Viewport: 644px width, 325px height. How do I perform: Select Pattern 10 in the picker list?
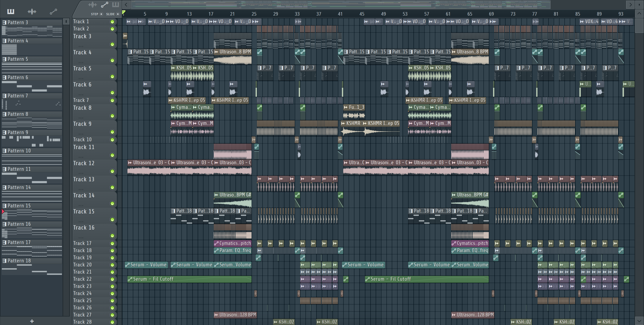point(32,151)
